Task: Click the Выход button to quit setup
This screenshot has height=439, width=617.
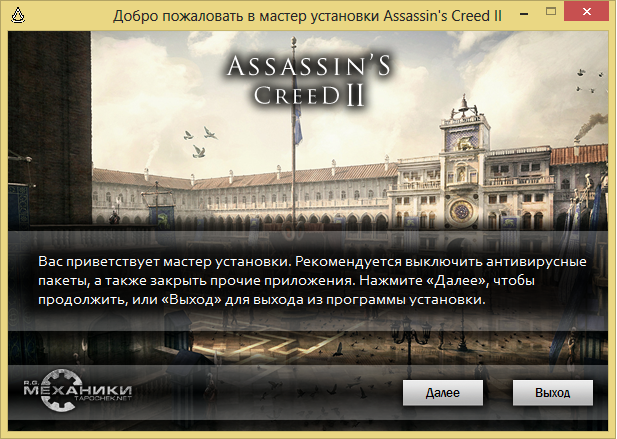Action: (x=552, y=393)
